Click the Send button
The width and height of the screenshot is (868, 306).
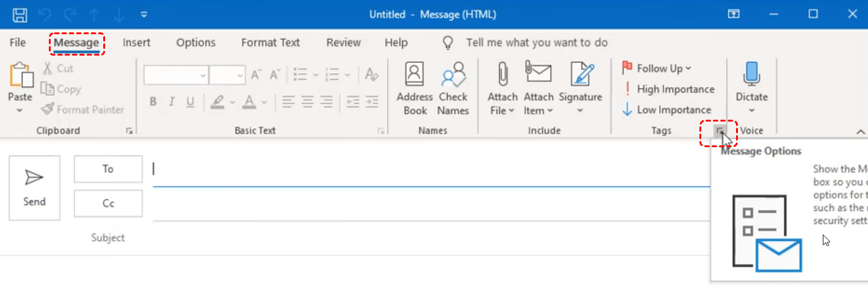[34, 188]
